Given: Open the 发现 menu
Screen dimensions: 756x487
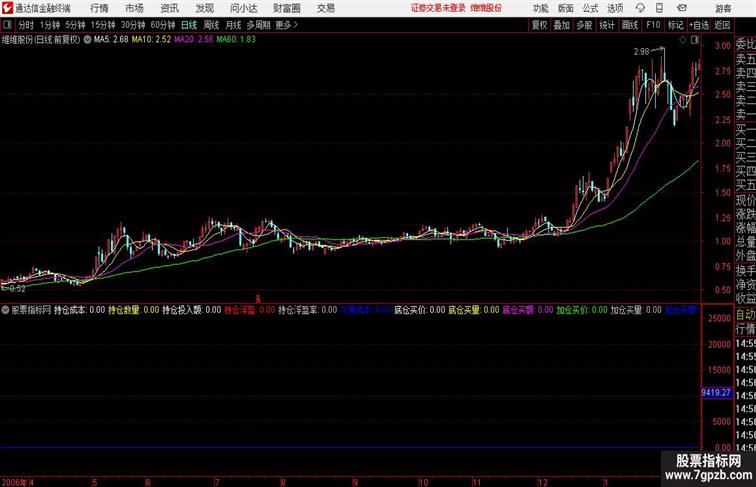Looking at the screenshot, I should 204,8.
